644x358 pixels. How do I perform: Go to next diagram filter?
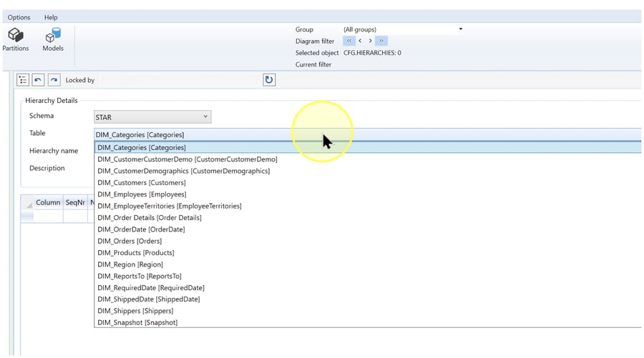tap(370, 41)
